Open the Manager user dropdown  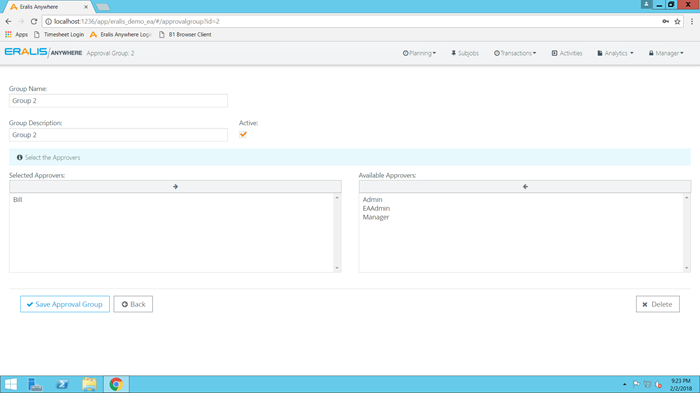[x=666, y=53]
